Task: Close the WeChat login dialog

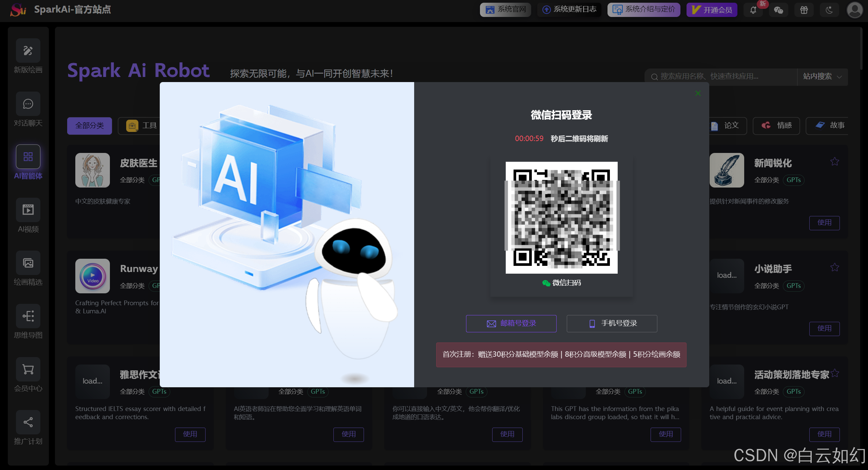Action: click(x=698, y=93)
